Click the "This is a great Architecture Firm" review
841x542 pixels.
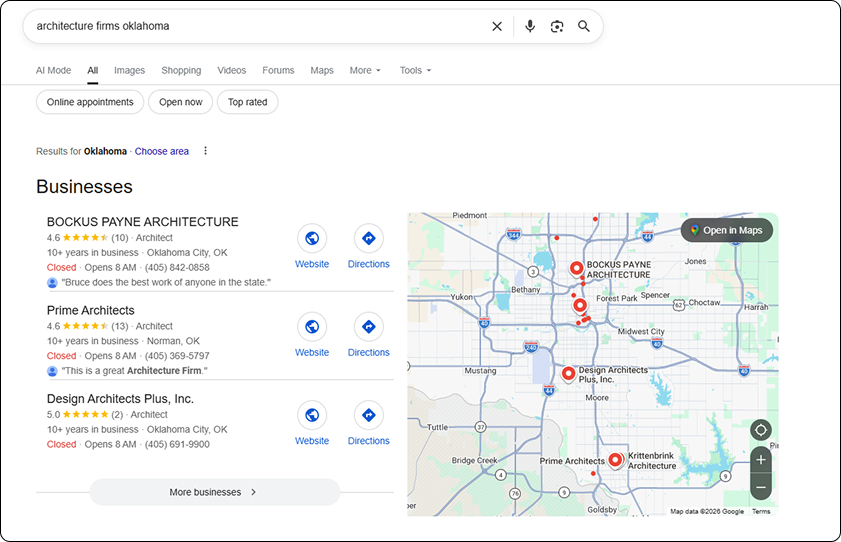coord(135,371)
